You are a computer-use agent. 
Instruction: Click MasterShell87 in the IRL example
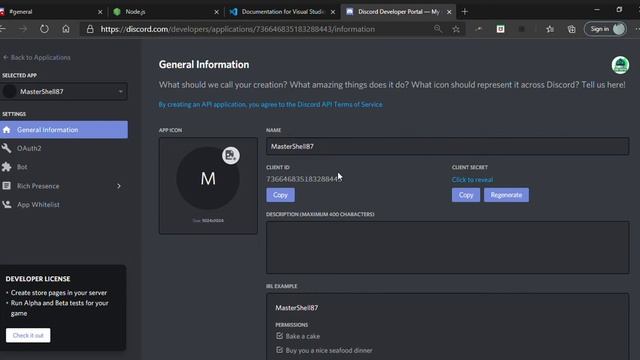[297, 308]
